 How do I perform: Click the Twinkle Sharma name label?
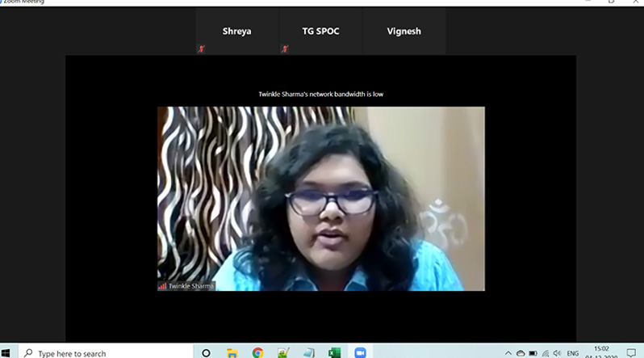click(191, 286)
